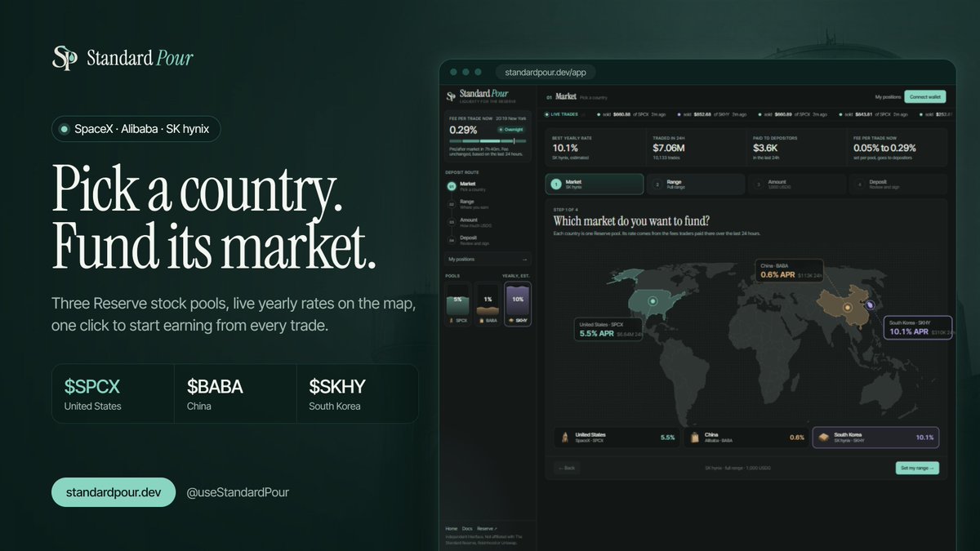Click the $BABA China banner cell
The image size is (980, 551).
(235, 393)
